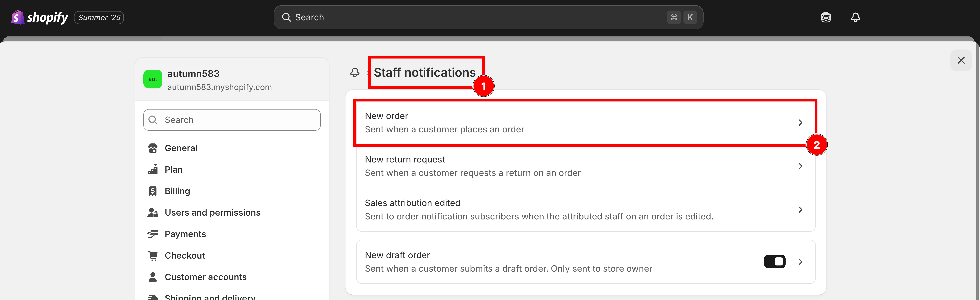Viewport: 980px width, 300px height.
Task: Open the Sales attribution edited notification
Action: [586, 209]
